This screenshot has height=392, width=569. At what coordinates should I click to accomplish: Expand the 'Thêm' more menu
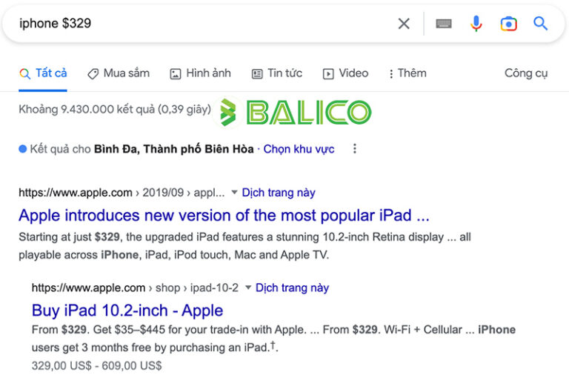click(x=407, y=73)
